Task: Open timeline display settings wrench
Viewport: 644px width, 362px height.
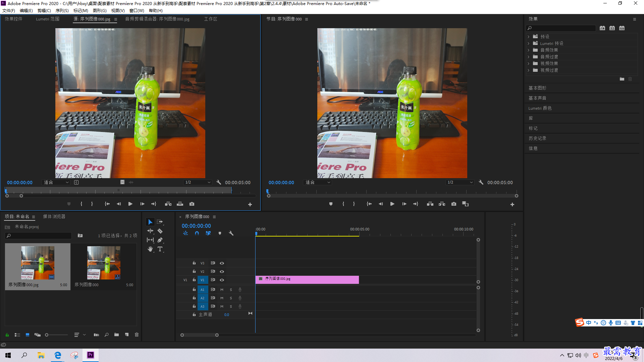Action: click(x=231, y=233)
